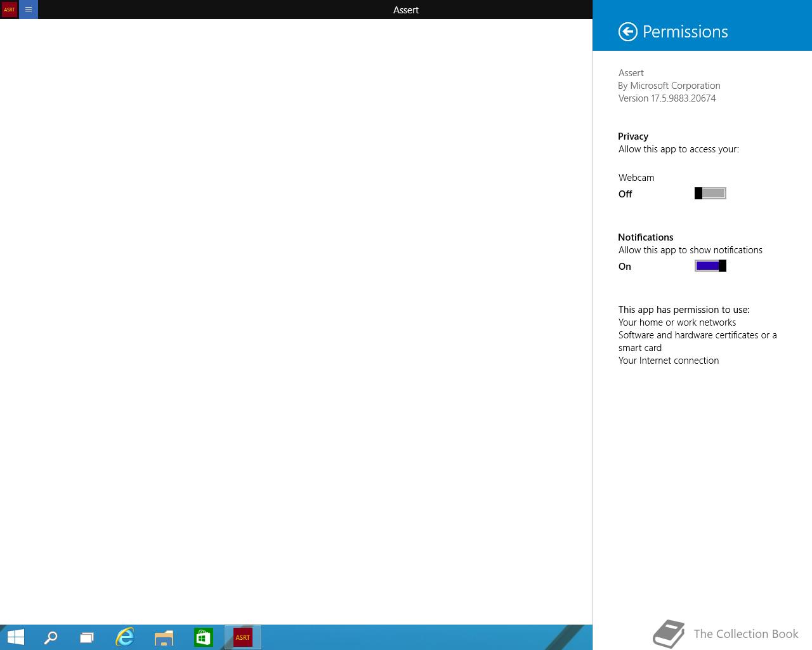Image resolution: width=812 pixels, height=650 pixels.
Task: Click the Notifications heading
Action: [646, 237]
